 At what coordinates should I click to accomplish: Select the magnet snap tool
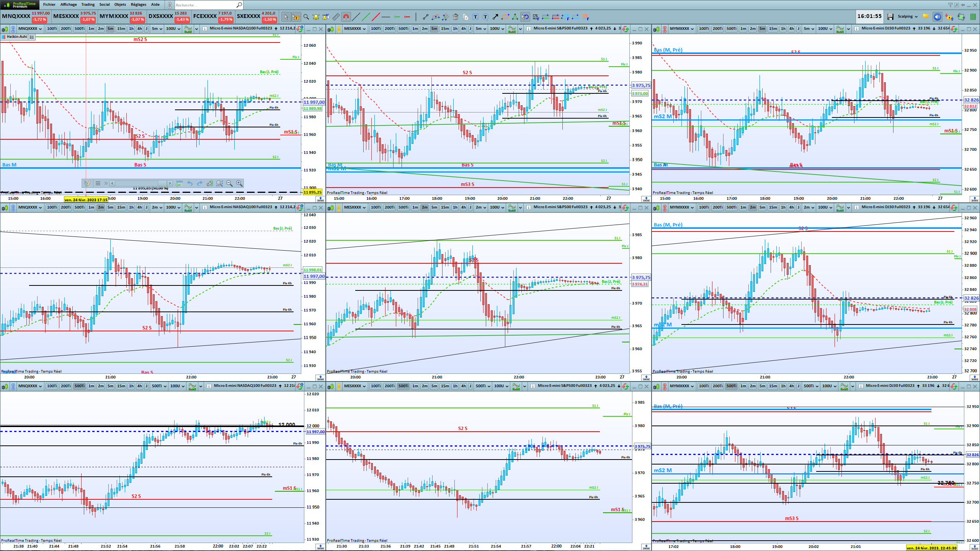coord(346,17)
